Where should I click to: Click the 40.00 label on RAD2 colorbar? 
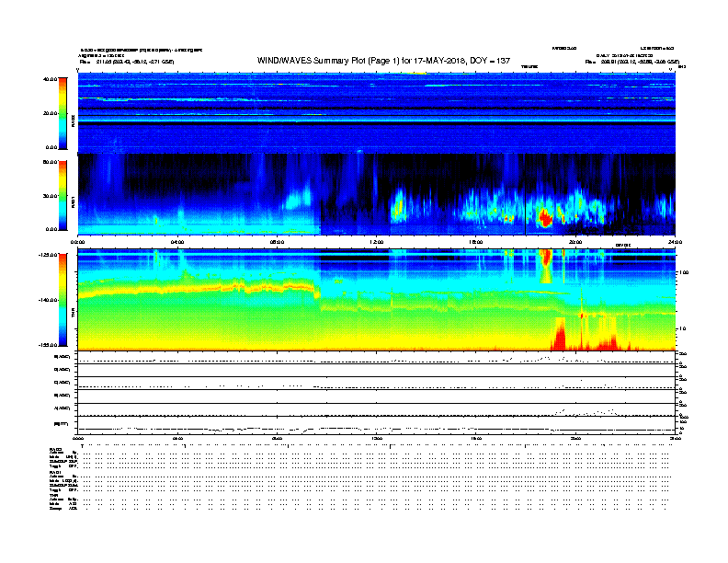50,79
